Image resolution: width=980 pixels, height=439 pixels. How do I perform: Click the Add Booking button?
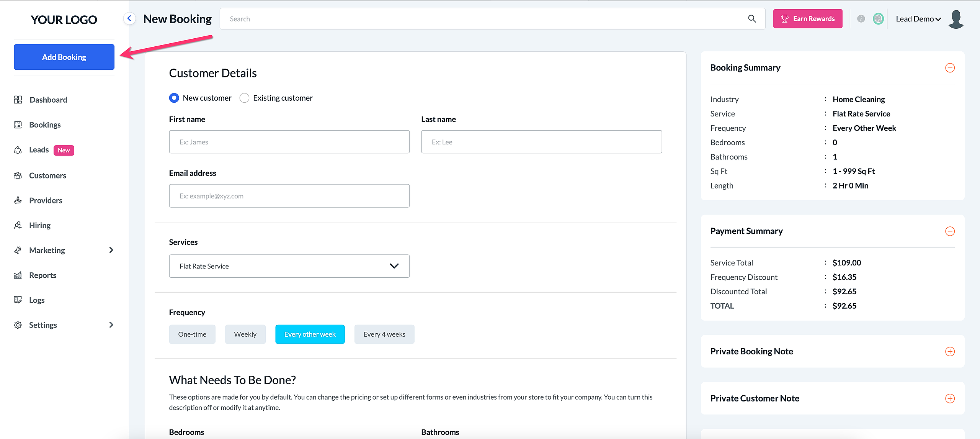click(64, 57)
